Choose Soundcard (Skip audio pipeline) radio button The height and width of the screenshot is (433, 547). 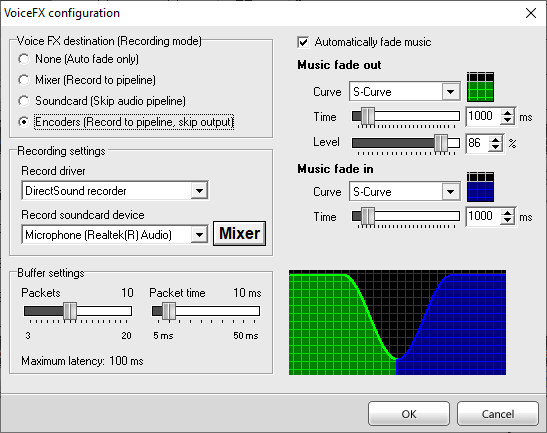coord(24,101)
